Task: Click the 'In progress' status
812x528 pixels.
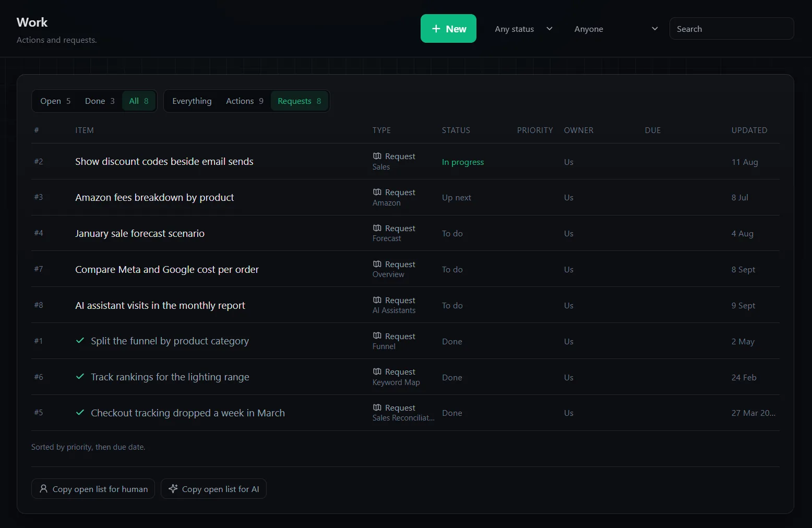Action: (x=463, y=162)
